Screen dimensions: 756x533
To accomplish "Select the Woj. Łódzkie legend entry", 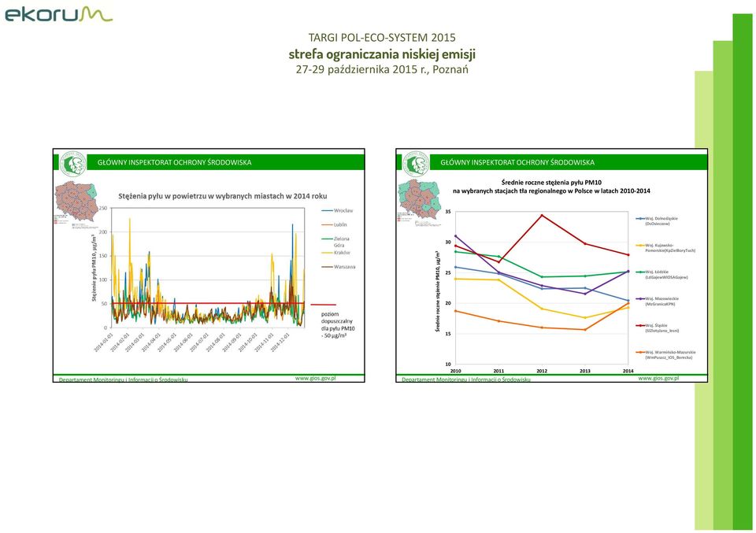I will click(x=662, y=275).
